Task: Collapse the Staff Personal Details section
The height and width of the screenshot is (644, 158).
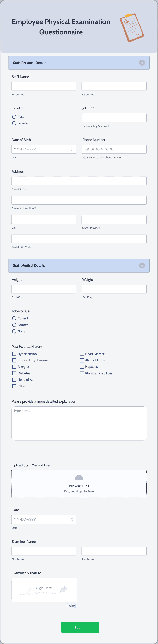Action: coord(142,63)
